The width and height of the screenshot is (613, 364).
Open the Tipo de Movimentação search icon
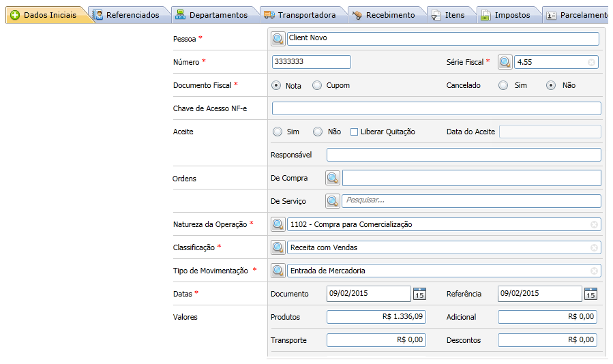pos(278,271)
